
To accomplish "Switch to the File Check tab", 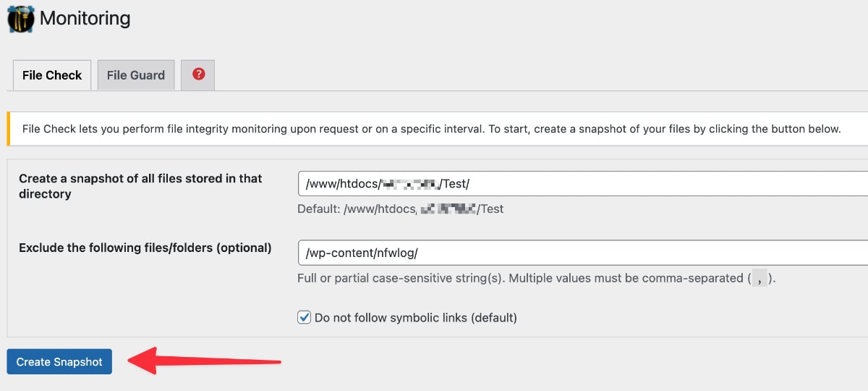I will point(52,75).
